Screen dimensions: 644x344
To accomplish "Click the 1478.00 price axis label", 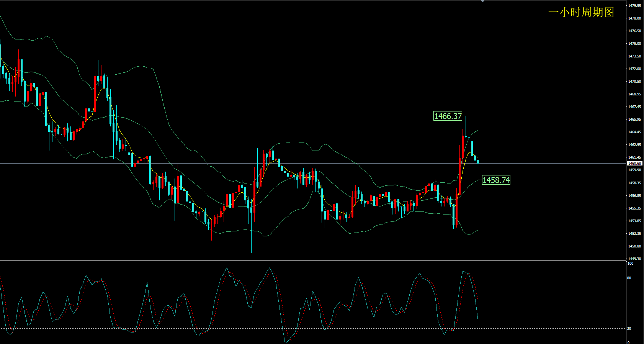I will click(x=634, y=18).
